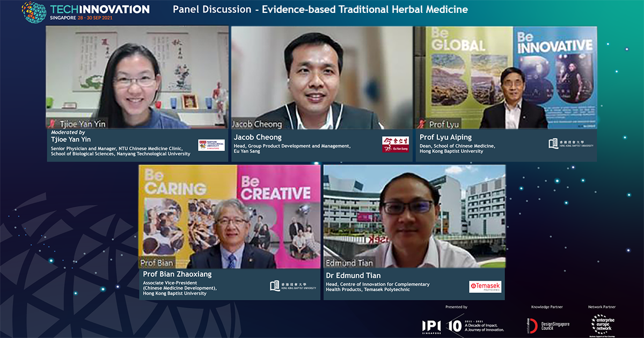
Task: Click the Eu Yan Sang logo
Action: point(395,144)
